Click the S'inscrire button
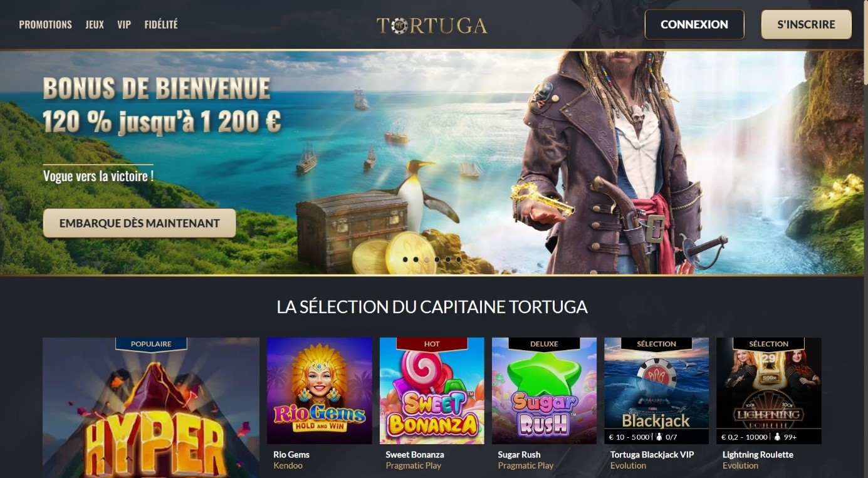The width and height of the screenshot is (868, 478). pos(806,24)
